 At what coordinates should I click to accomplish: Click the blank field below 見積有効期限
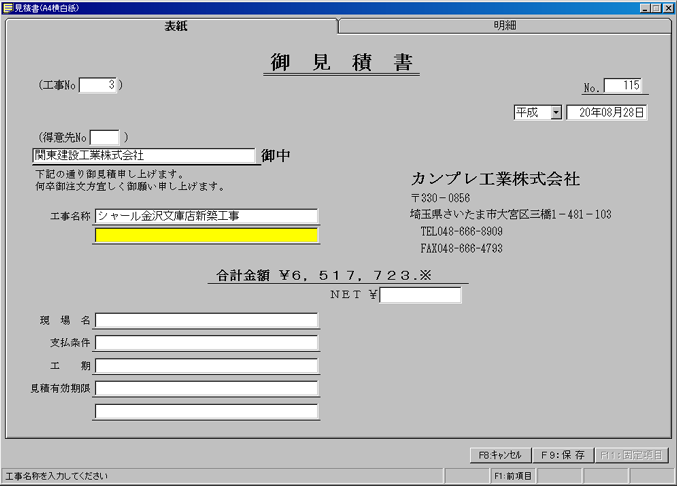(206, 411)
